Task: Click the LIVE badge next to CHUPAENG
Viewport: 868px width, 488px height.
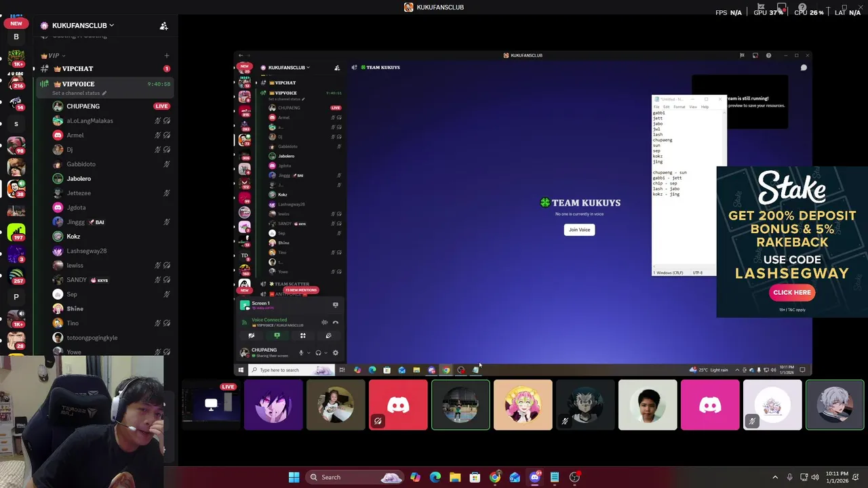Action: [x=161, y=106]
